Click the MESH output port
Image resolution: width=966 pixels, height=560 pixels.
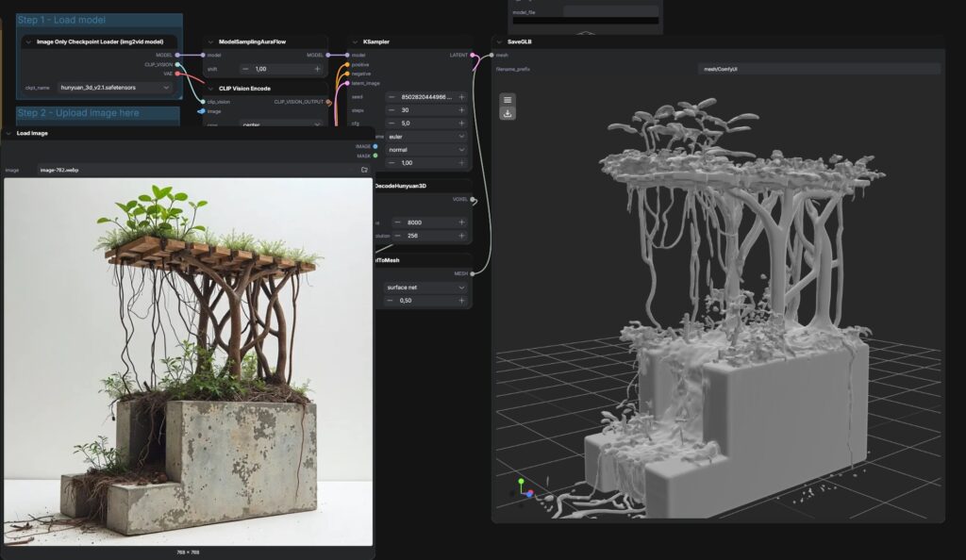click(x=473, y=273)
